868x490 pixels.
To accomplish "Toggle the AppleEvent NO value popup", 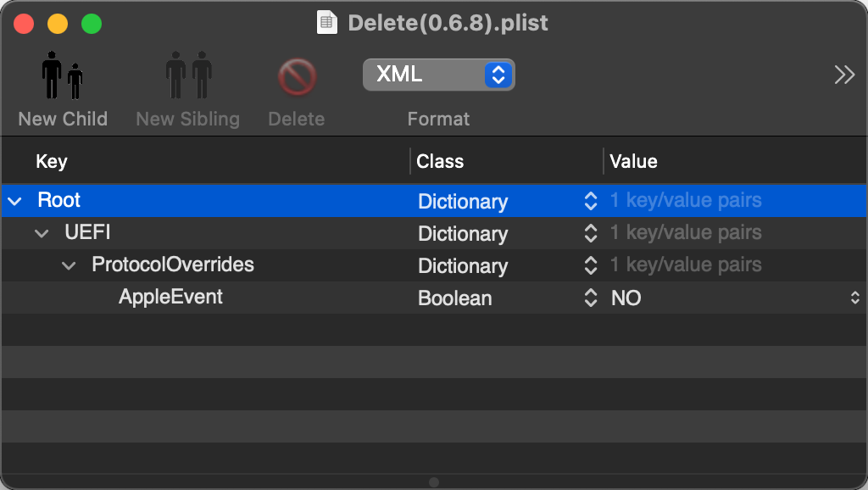I will click(x=854, y=298).
